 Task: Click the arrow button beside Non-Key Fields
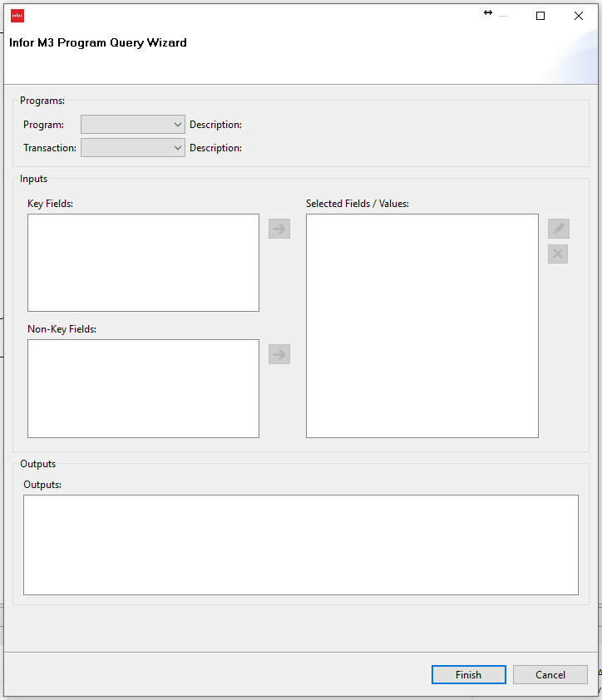[279, 354]
